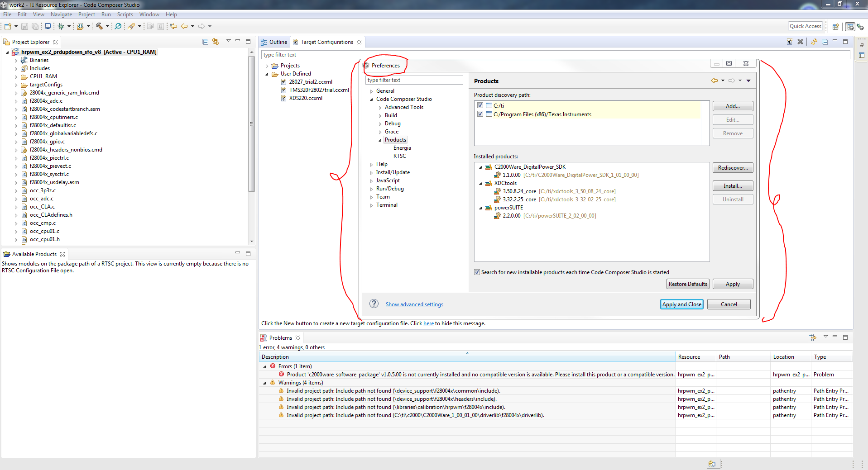Toggle Link with Editor in Project Explorer
The height and width of the screenshot is (470, 868).
(216, 42)
